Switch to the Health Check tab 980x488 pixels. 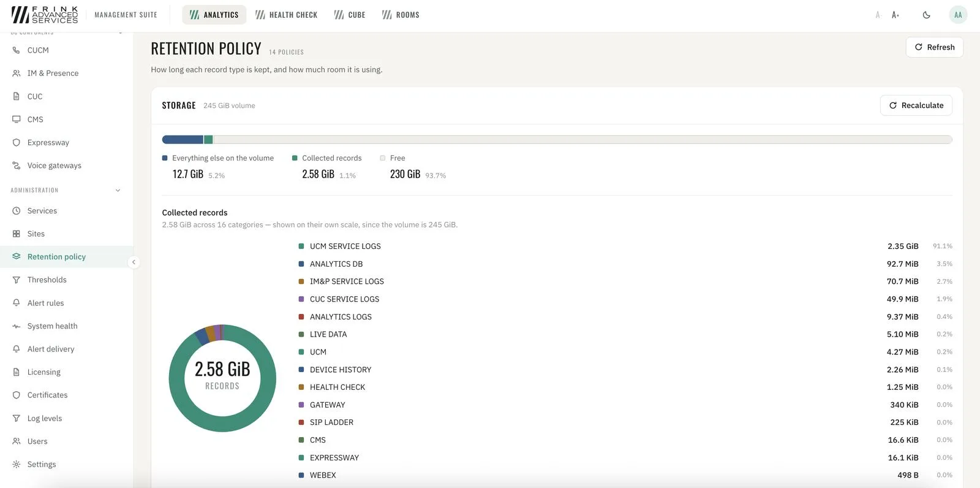(x=287, y=15)
